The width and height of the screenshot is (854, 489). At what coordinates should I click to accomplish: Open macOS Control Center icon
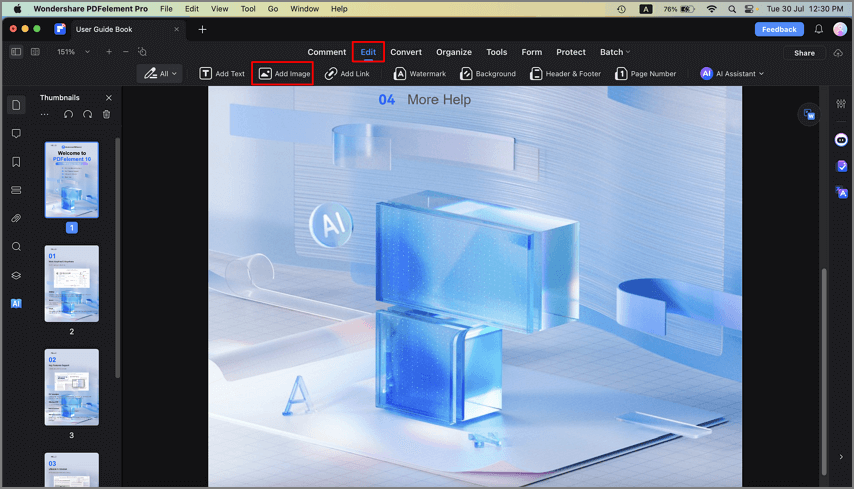(x=750, y=9)
